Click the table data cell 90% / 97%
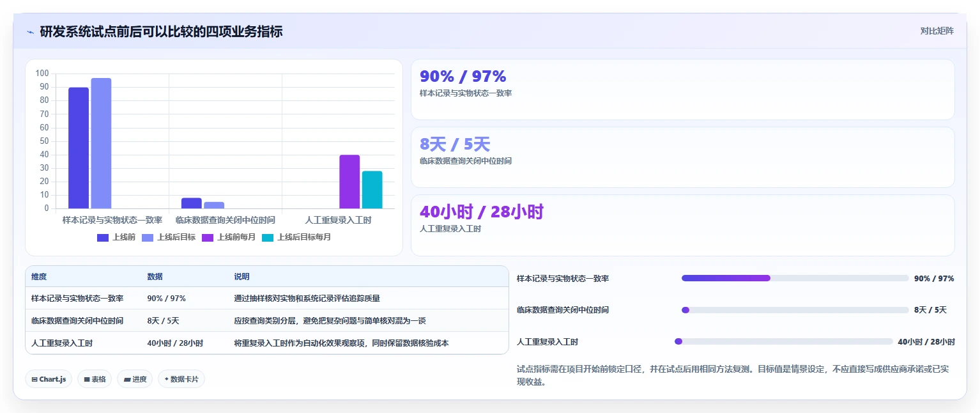 tap(166, 299)
